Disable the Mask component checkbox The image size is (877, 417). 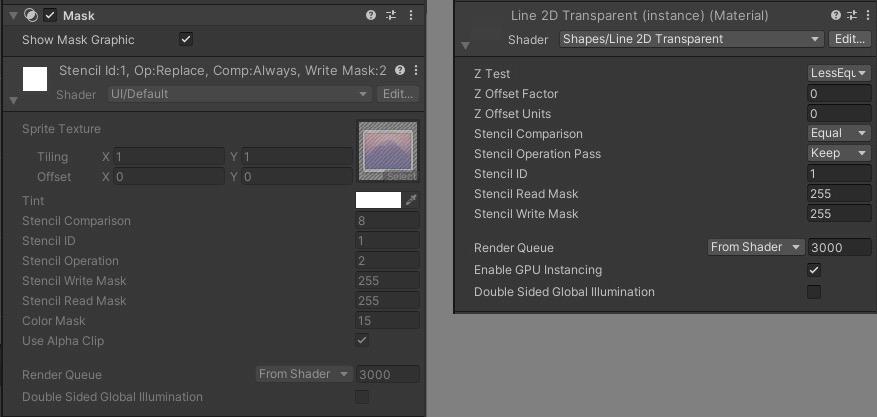[50, 16]
